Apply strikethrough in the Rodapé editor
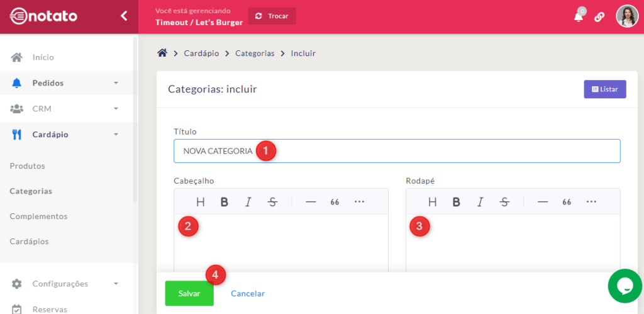This screenshot has width=644, height=314. pos(504,202)
